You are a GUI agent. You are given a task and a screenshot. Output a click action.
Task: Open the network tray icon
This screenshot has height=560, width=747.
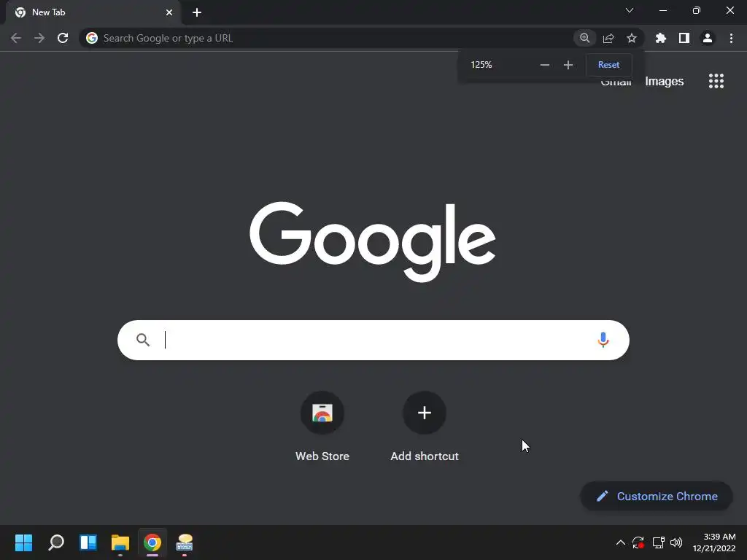(x=659, y=542)
